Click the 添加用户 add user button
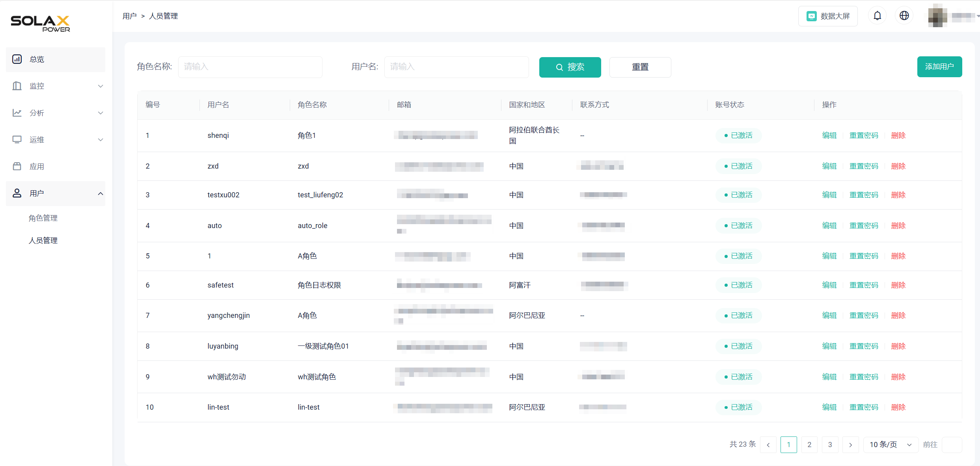 939,67
